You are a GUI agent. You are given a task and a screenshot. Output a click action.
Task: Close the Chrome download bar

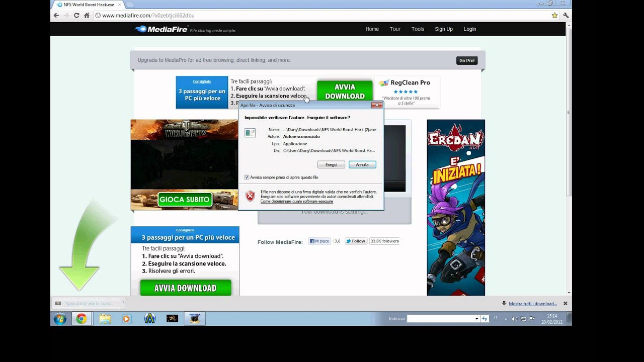(565, 304)
